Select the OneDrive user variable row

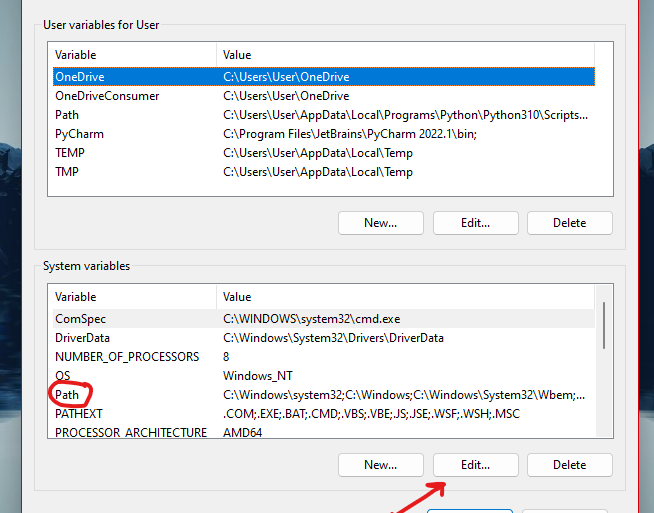324,77
